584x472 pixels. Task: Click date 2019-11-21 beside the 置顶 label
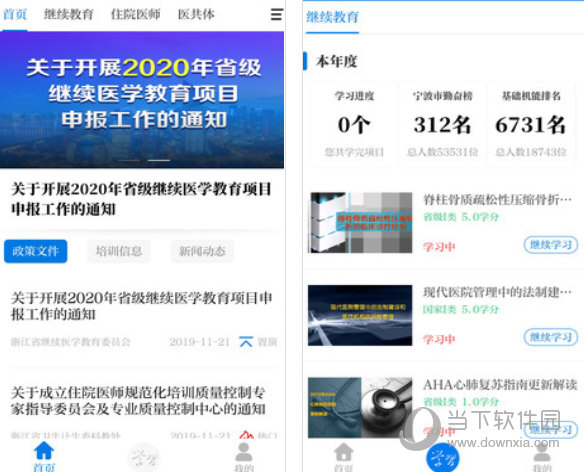pos(199,342)
